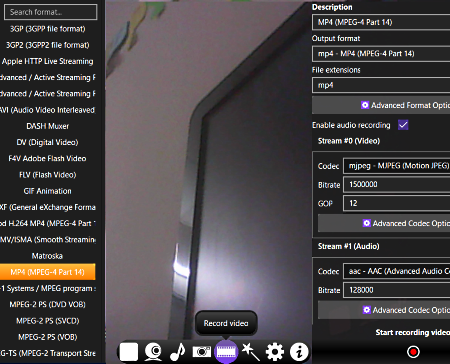
Task: Open the info icon
Action: click(x=299, y=352)
